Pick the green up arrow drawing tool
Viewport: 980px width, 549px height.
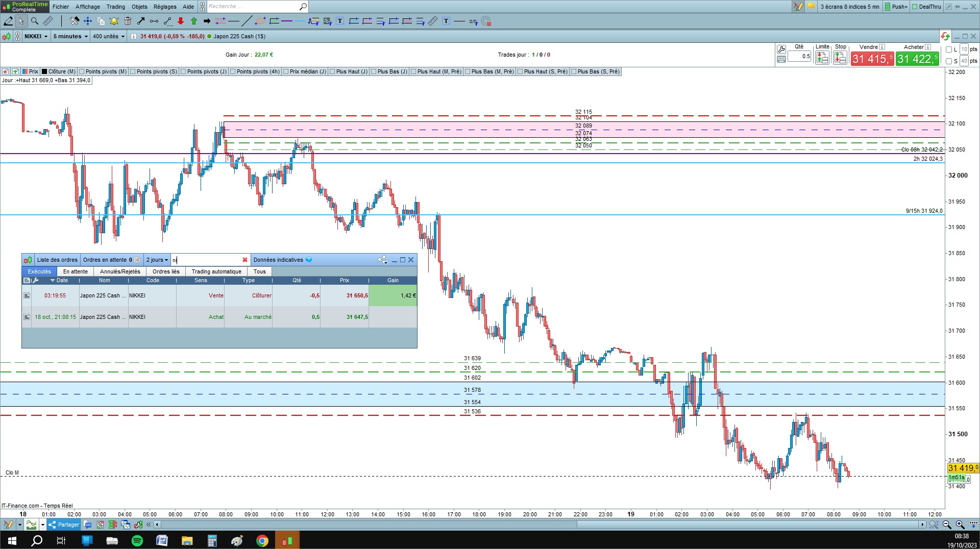tap(194, 21)
